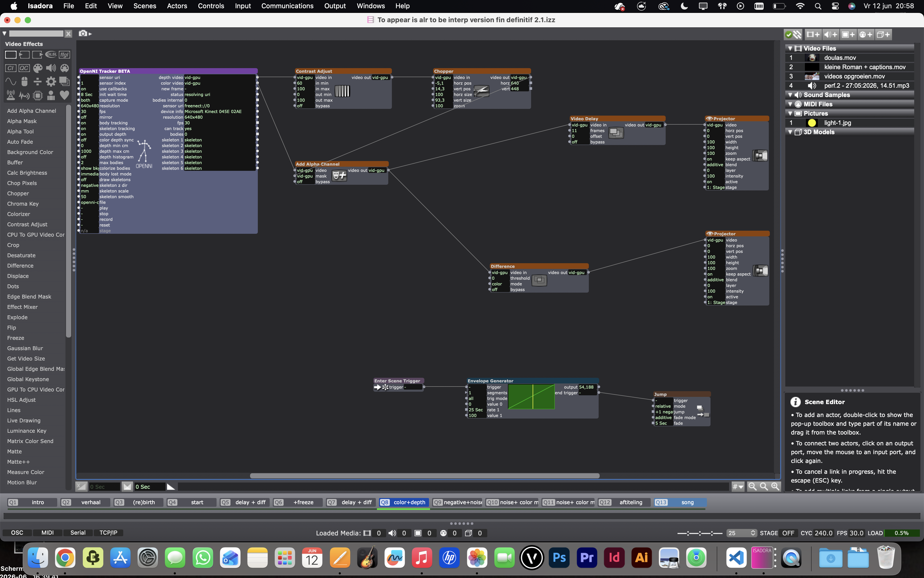Click the add video file button

click(x=813, y=34)
